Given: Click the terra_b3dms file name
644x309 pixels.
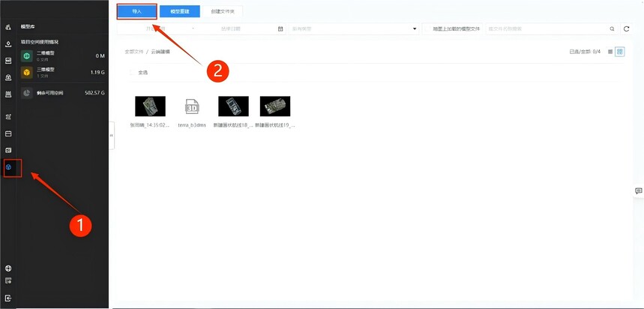Looking at the screenshot, I should coord(192,125).
